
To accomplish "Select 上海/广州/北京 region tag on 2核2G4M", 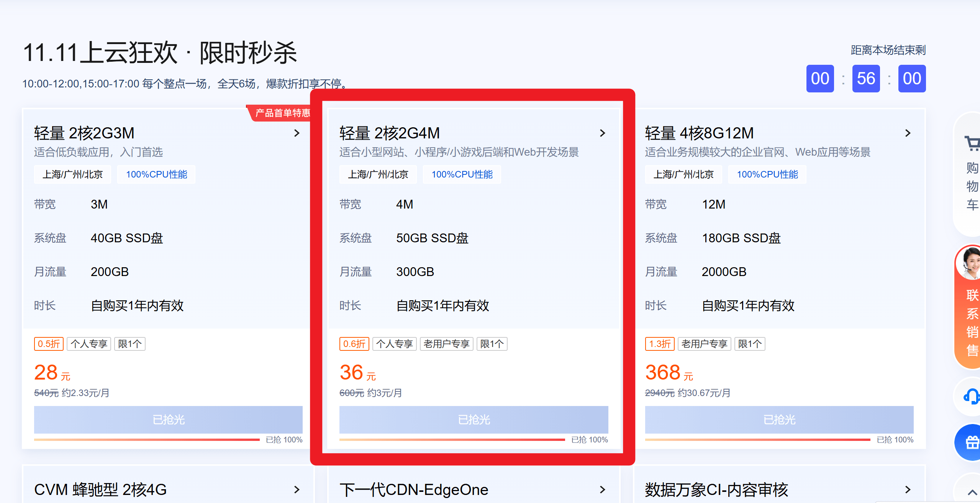I will pos(378,174).
